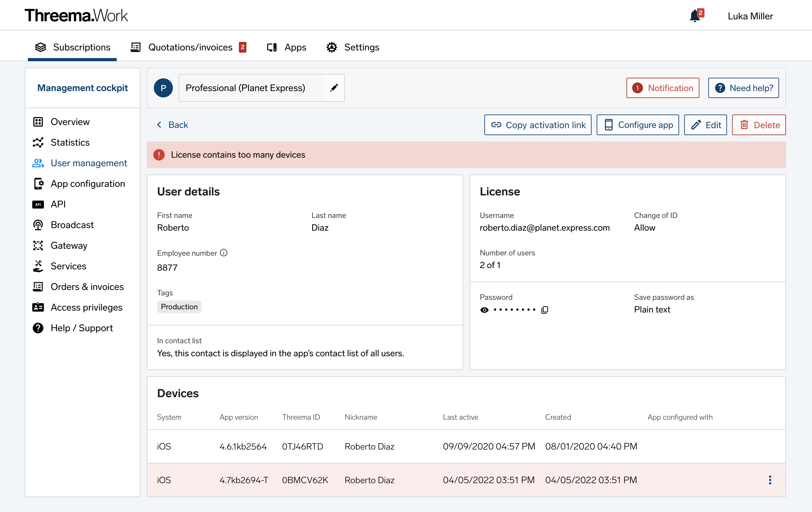Click the Apps devices icon

272,47
